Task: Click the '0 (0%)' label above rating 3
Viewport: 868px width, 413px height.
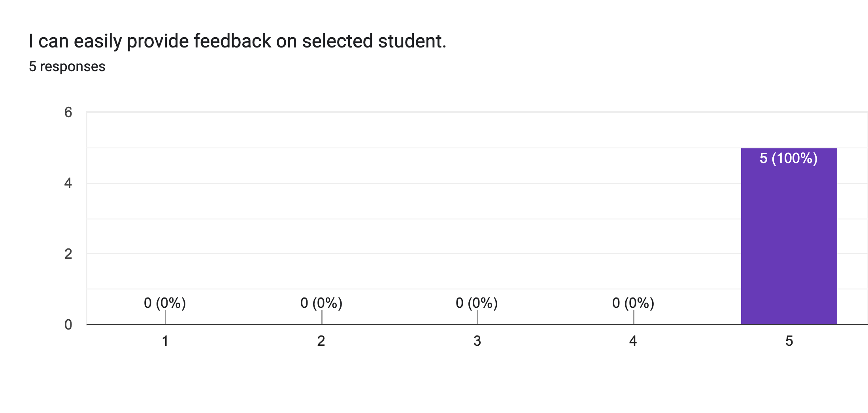Action: point(477,303)
